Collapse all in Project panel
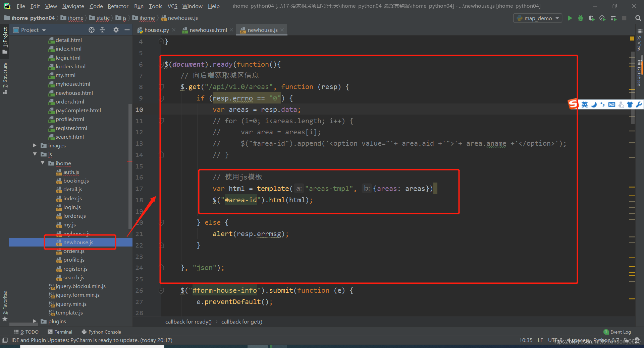Viewport: 644px width, 348px height. tap(102, 30)
